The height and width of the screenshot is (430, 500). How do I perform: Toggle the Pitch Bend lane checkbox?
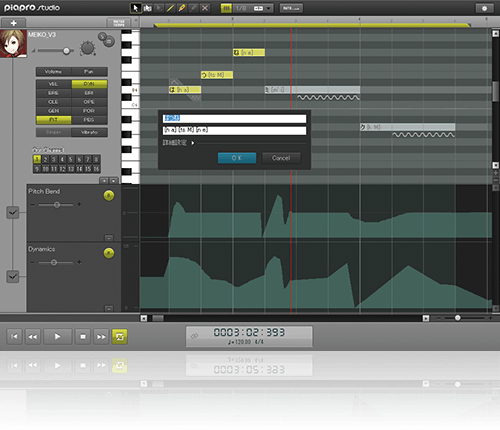pos(13,212)
